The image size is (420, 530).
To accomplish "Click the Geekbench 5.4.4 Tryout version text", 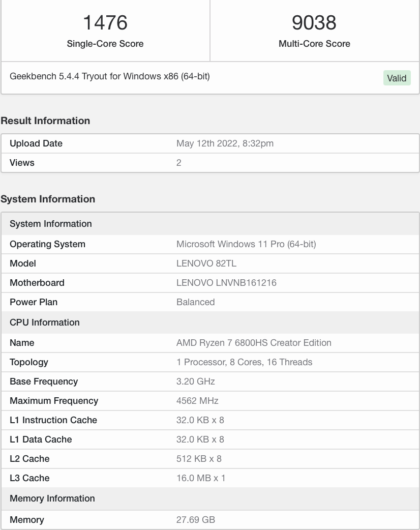I will tap(110, 76).
